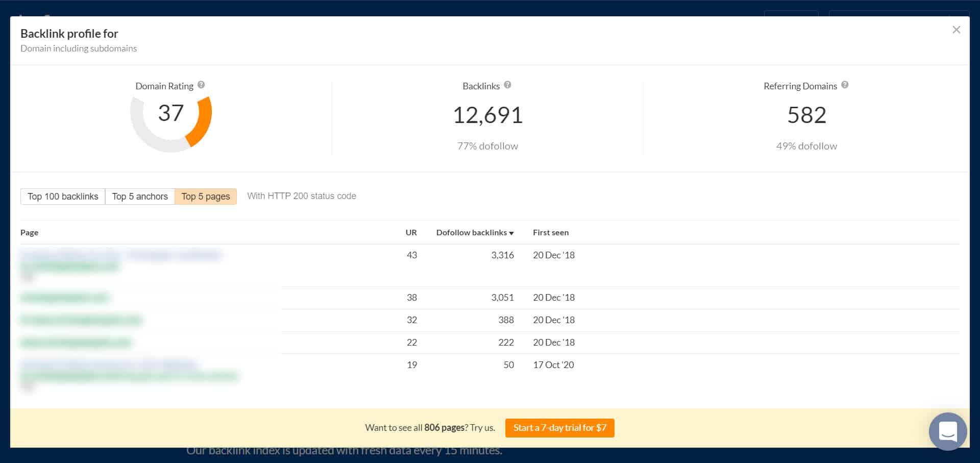Select the Top 5 pages tab

[205, 196]
